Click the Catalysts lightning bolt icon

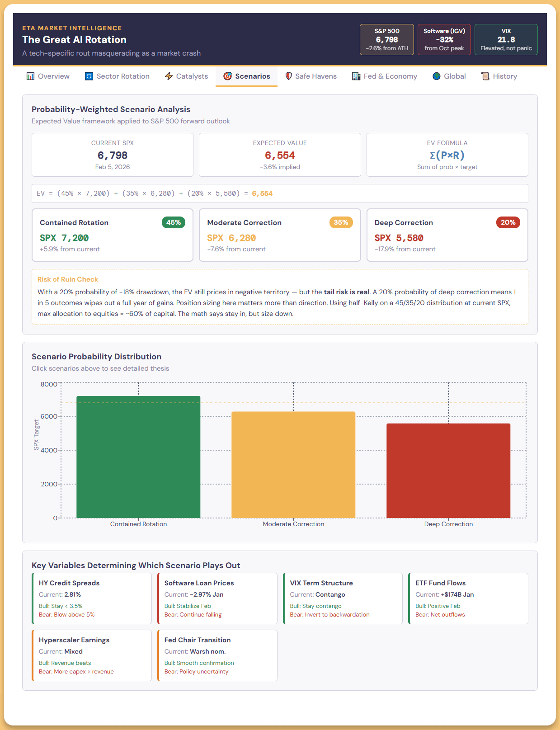(169, 76)
